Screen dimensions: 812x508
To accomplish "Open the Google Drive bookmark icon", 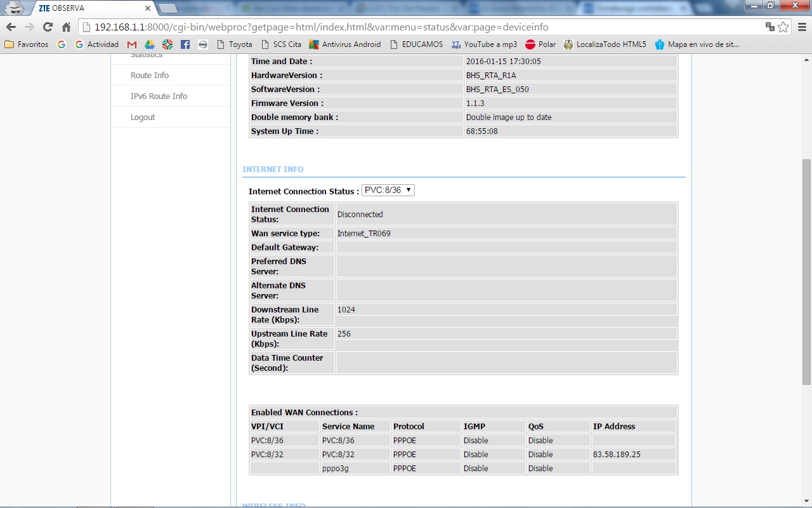I will click(150, 44).
